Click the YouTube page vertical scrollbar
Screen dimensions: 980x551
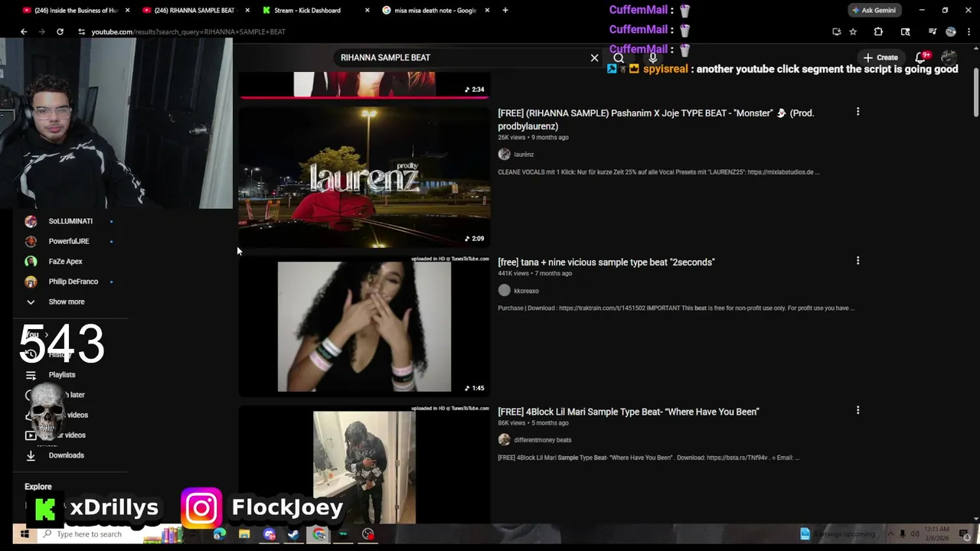click(x=975, y=92)
